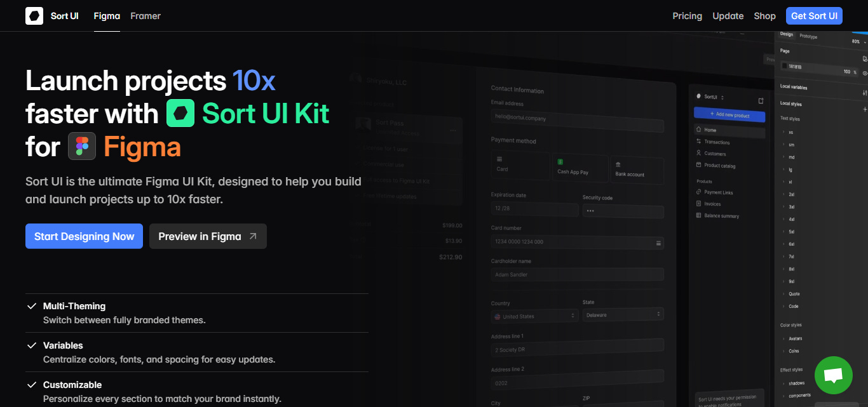Click the Customizable checkmark icon
This screenshot has height=407, width=868.
[x=32, y=385]
